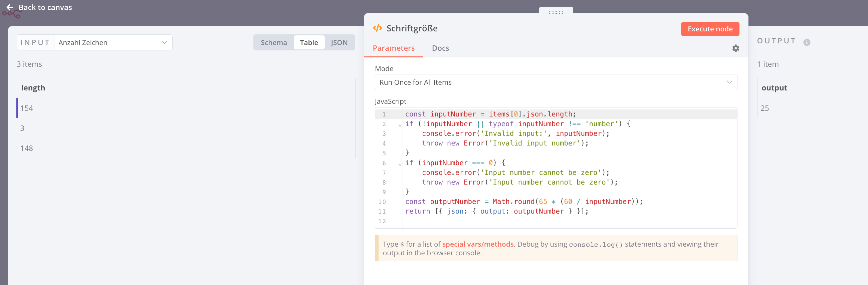Switch input view to Table
This screenshot has height=285, width=868.
click(309, 42)
